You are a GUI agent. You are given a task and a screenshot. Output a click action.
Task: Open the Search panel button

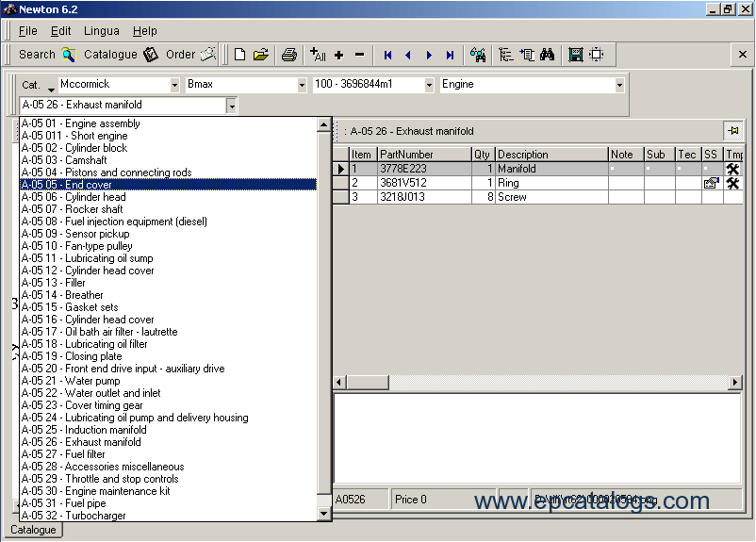coord(47,55)
